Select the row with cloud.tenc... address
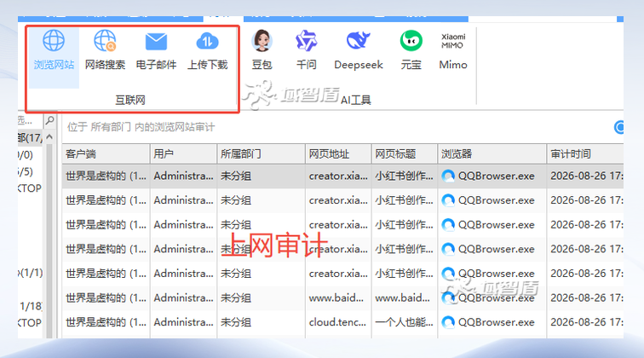 point(342,322)
